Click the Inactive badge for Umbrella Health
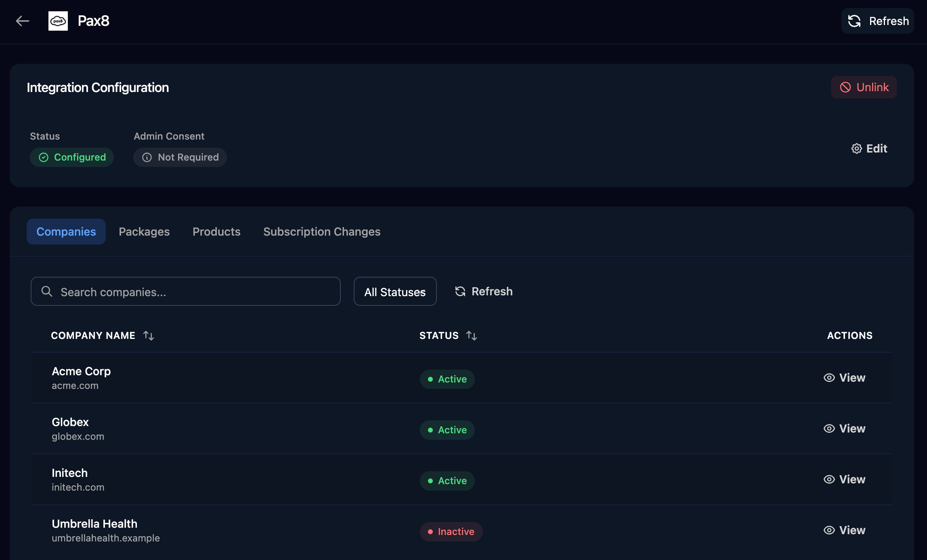 (x=451, y=532)
